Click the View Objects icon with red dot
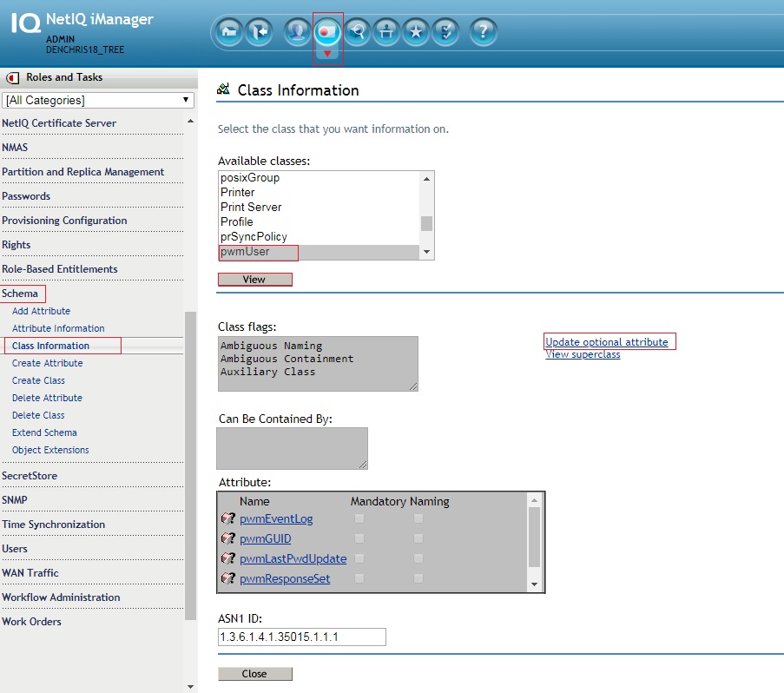784x693 pixels. 327,32
